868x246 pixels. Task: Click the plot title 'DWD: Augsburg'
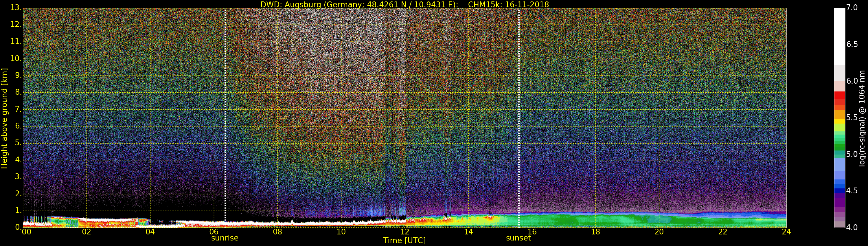tap(404, 4)
